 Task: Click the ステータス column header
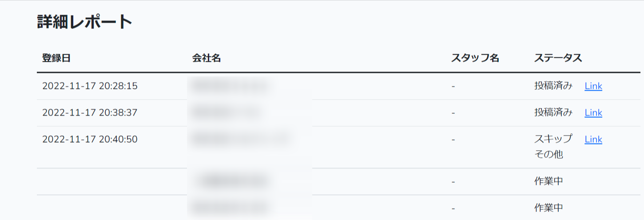tap(558, 58)
